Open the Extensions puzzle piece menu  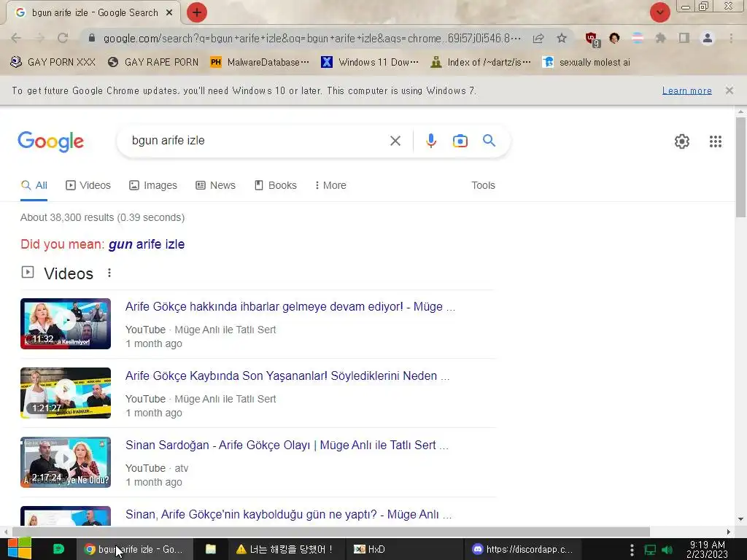pyautogui.click(x=660, y=38)
